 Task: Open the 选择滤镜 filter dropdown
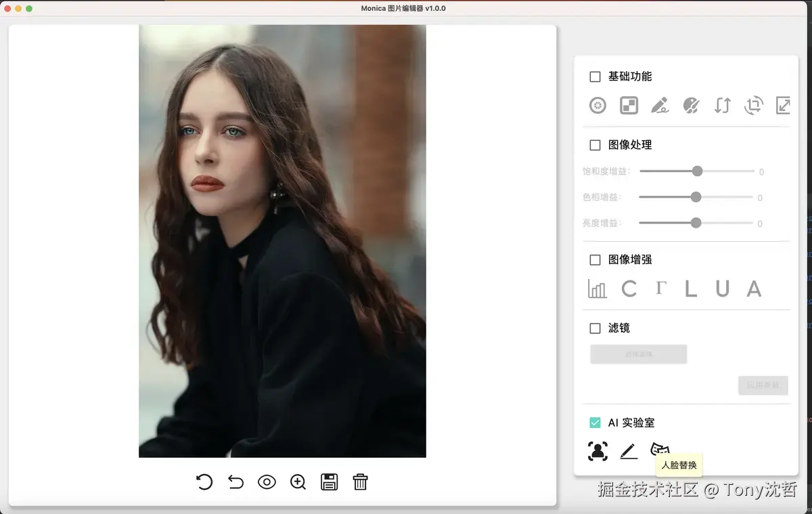(x=638, y=354)
